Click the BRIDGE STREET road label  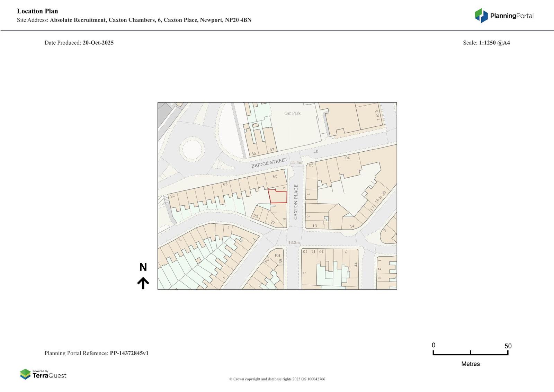tap(269, 163)
